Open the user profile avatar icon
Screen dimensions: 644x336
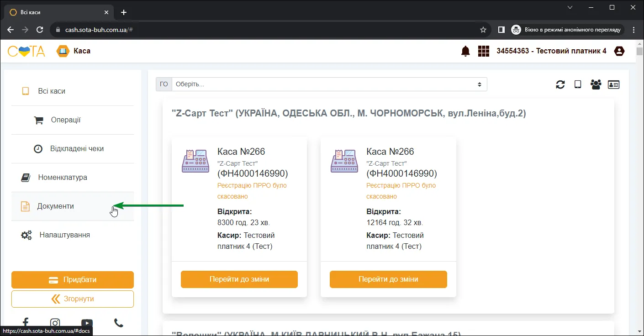619,51
